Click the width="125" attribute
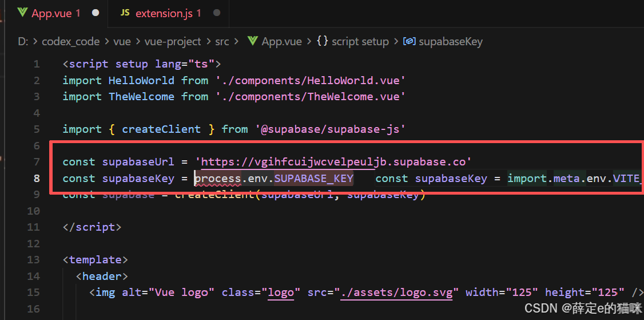 (x=502, y=293)
